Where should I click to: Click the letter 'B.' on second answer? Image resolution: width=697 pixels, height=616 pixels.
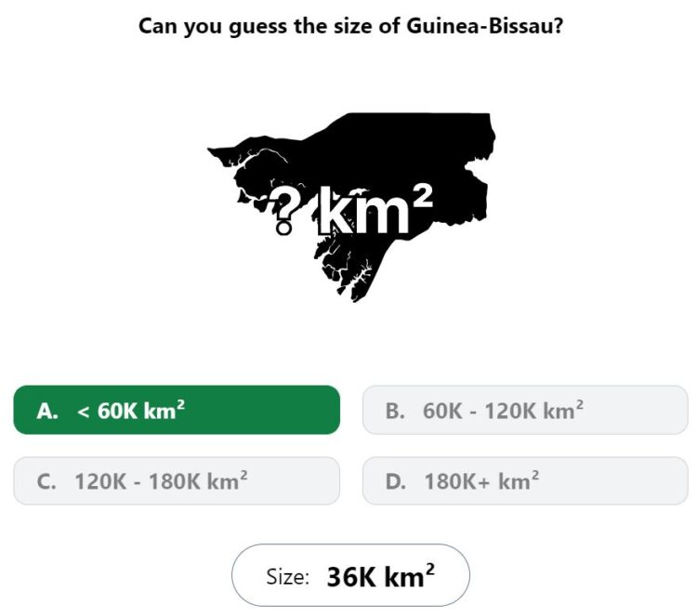pyautogui.click(x=395, y=411)
